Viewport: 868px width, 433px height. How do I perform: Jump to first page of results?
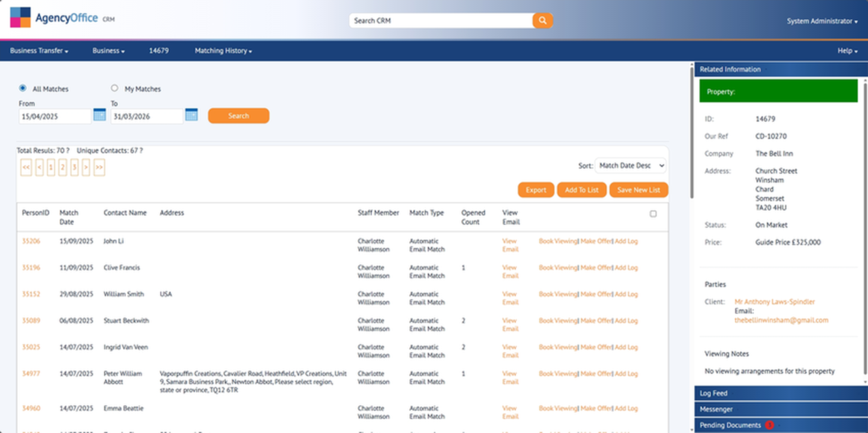tap(26, 167)
